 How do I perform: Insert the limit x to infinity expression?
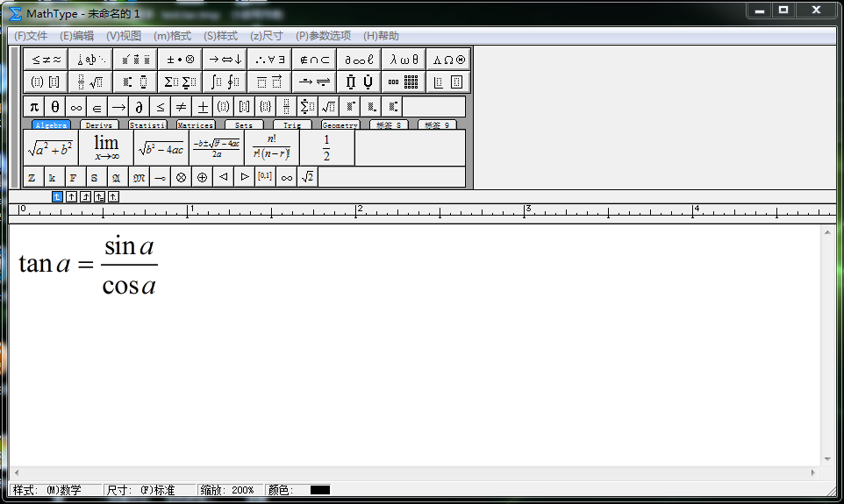106,148
